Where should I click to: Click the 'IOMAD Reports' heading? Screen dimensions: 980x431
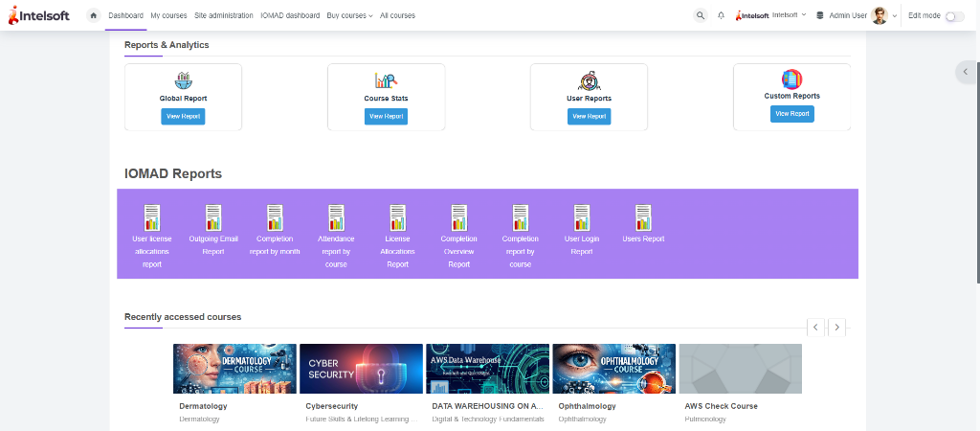pyautogui.click(x=173, y=174)
